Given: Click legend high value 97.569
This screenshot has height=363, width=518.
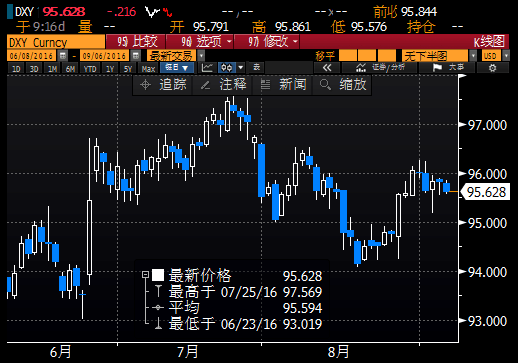Looking at the screenshot, I should tap(302, 292).
